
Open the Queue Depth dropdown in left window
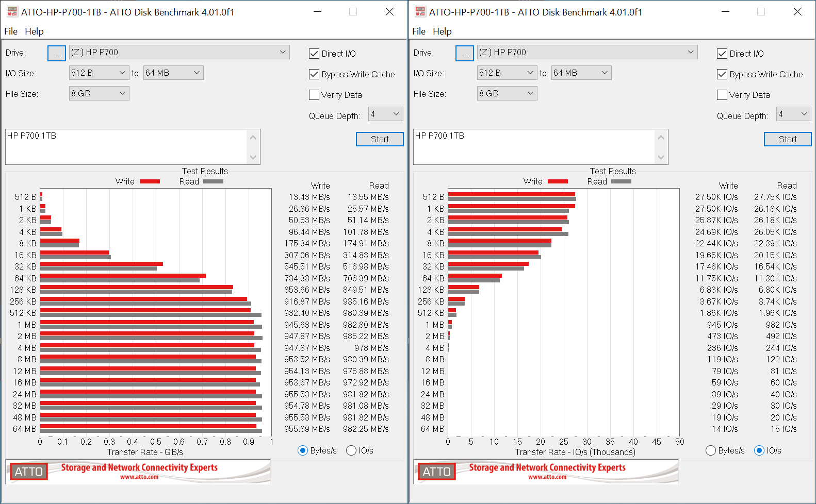pos(385,114)
